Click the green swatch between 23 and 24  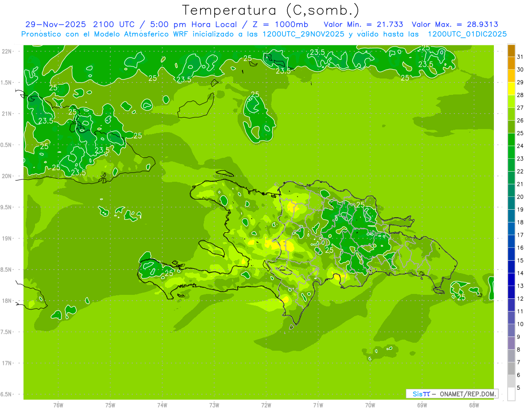(x=511, y=152)
